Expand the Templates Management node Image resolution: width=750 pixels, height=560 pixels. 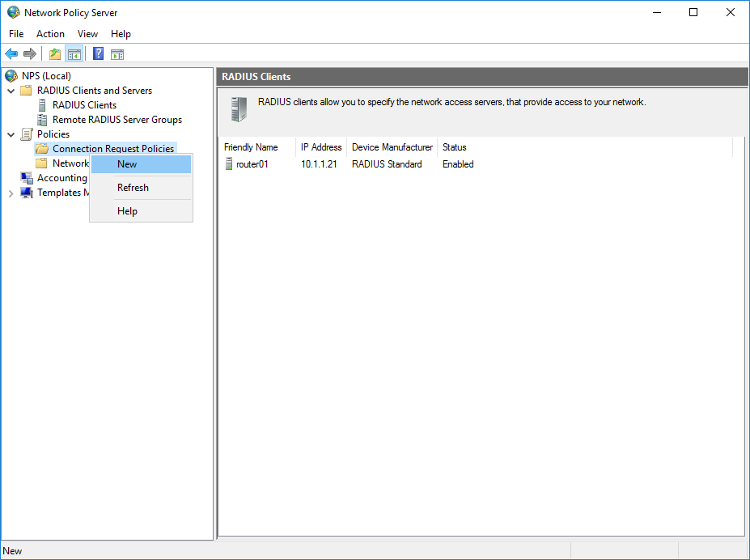click(x=11, y=193)
